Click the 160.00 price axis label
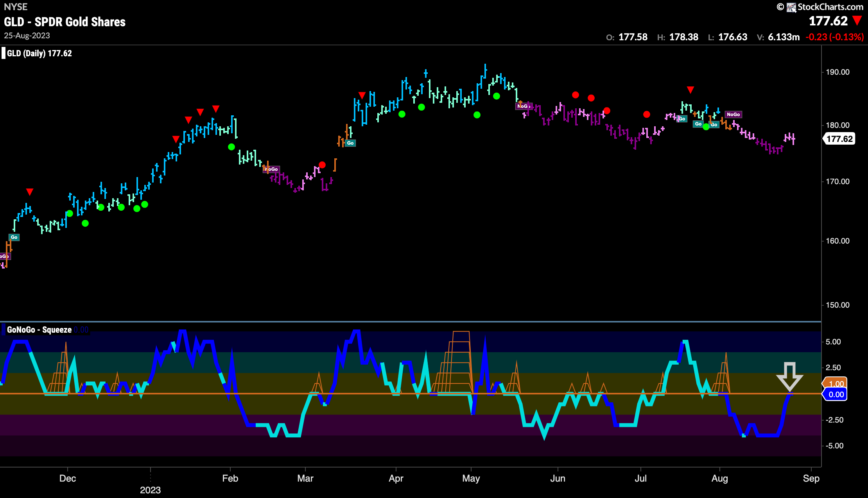Image resolution: width=868 pixels, height=498 pixels. tap(838, 241)
